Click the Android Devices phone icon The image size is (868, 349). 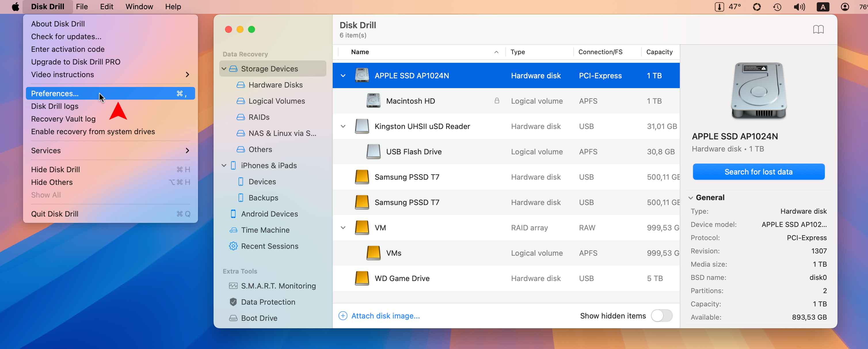click(x=233, y=214)
